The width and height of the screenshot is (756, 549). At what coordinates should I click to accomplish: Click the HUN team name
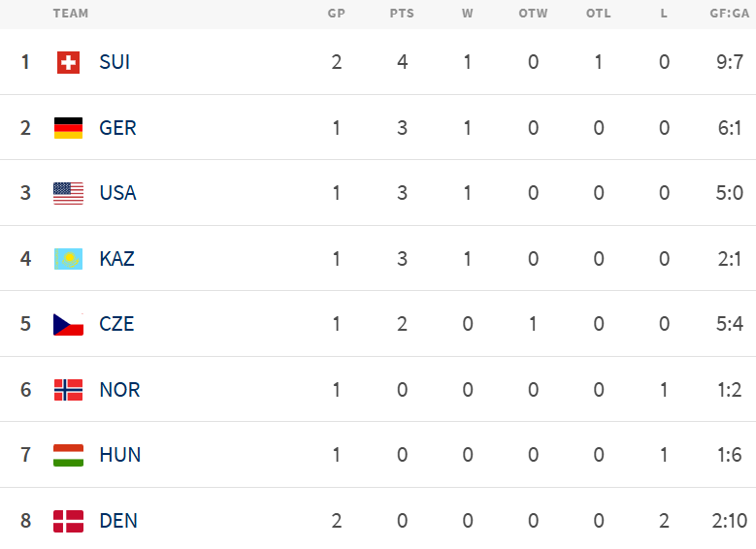(119, 455)
